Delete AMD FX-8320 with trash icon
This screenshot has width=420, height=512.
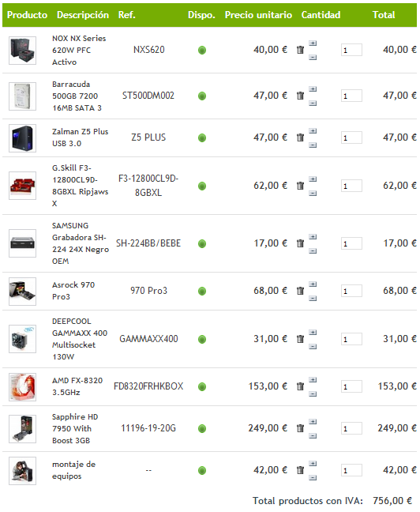300,386
